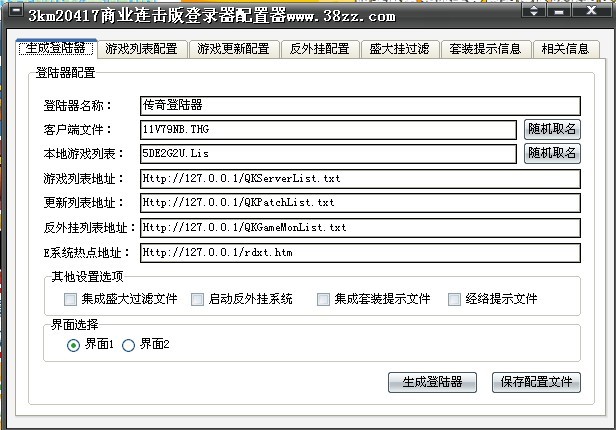Viewport: 616px width, 430px height.
Task: Click the 登陆器名称 input field
Action: click(360, 105)
